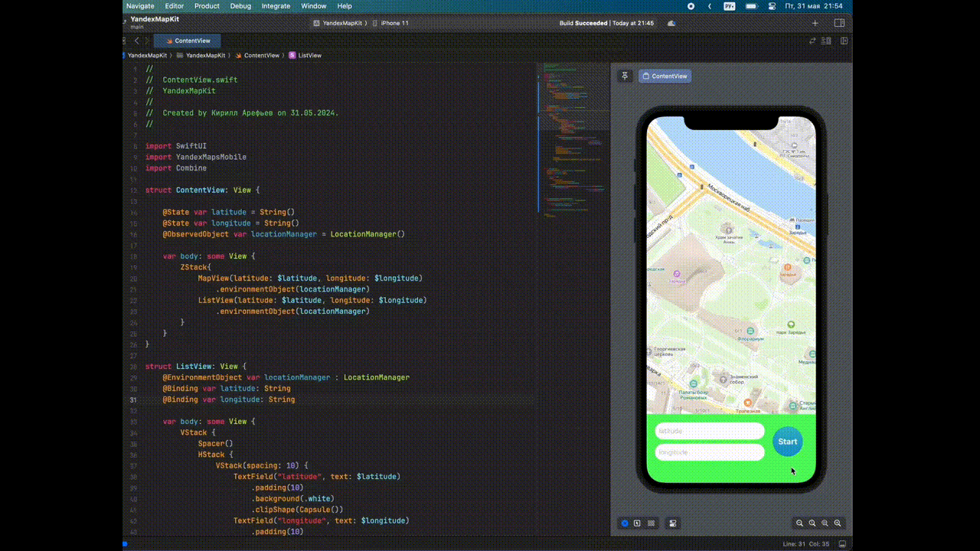Click the longitude text field in preview

pos(710,452)
